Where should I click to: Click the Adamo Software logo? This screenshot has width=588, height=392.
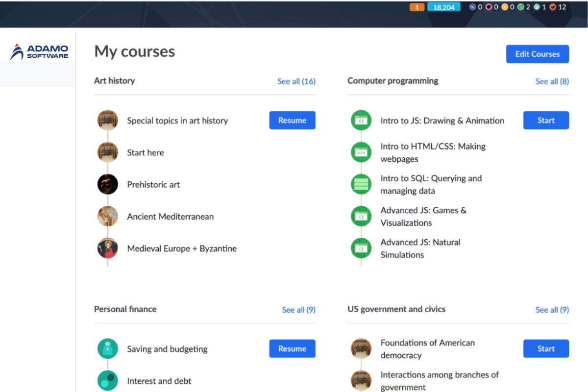click(39, 52)
